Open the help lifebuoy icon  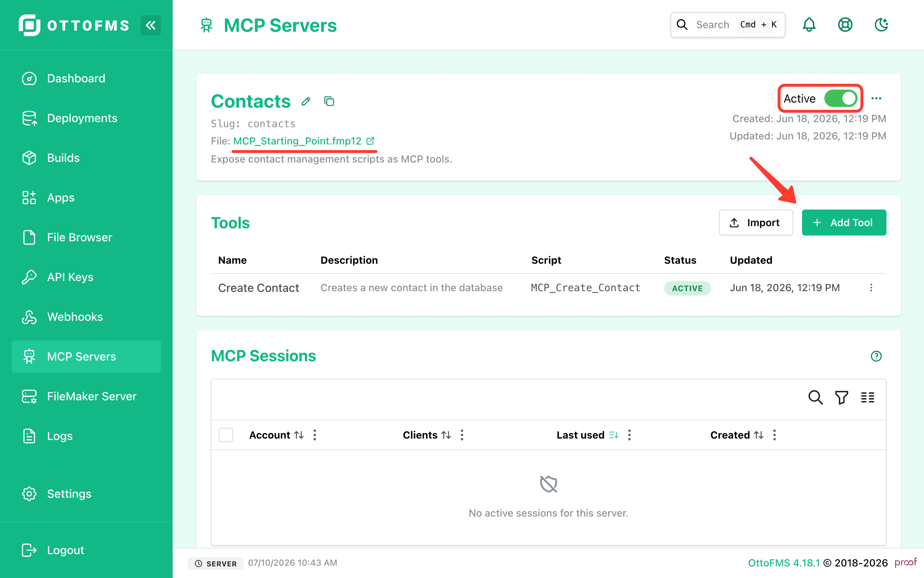pyautogui.click(x=845, y=25)
